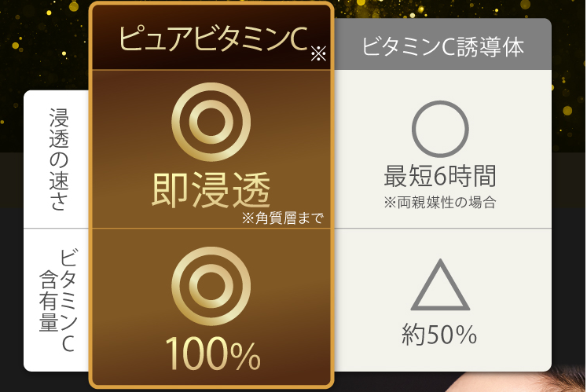Click the gold double-circle above 100%
587x392 pixels.
(211, 286)
